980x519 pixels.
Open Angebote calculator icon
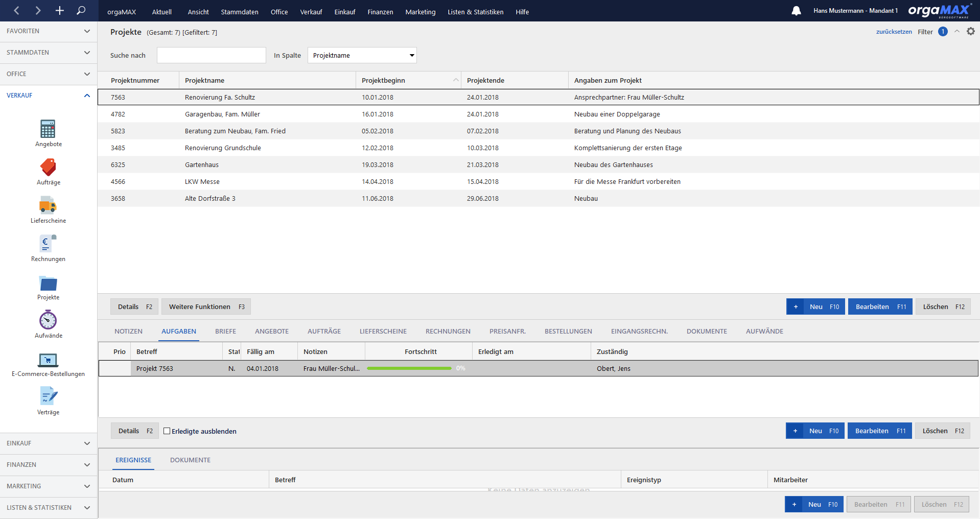[x=48, y=129]
